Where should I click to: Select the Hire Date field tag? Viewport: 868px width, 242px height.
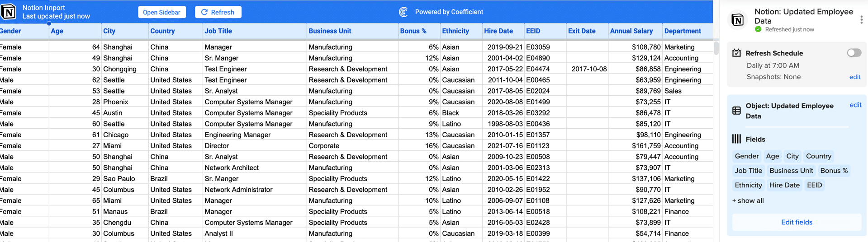784,185
